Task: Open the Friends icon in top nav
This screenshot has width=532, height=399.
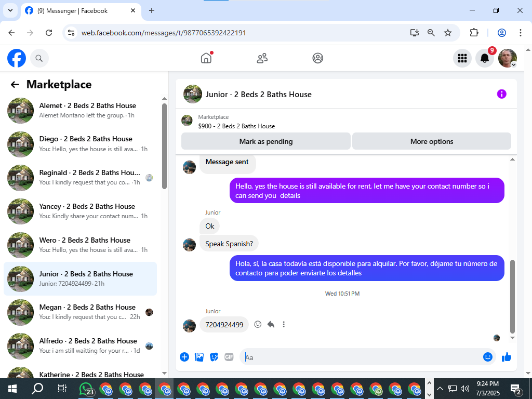Action: [x=262, y=58]
